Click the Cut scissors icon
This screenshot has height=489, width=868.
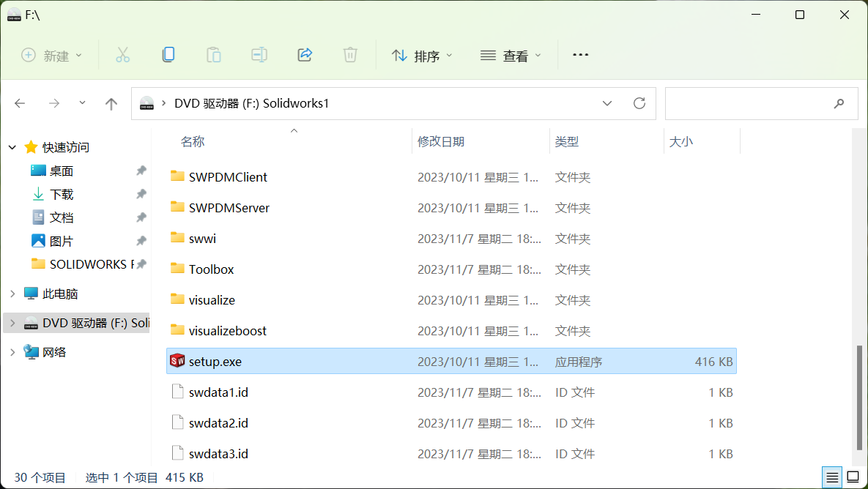pyautogui.click(x=122, y=55)
